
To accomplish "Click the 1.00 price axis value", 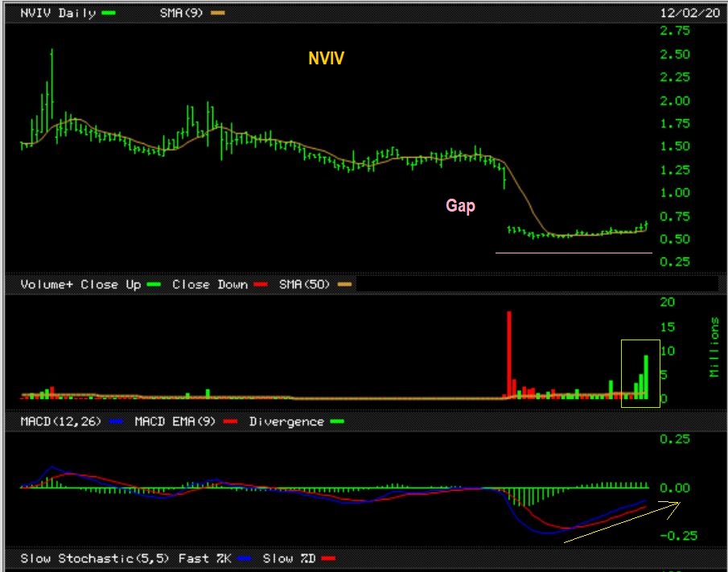I will 675,192.
